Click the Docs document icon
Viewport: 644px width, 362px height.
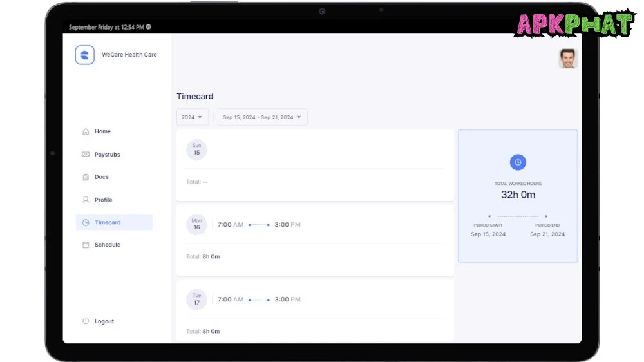pyautogui.click(x=86, y=177)
